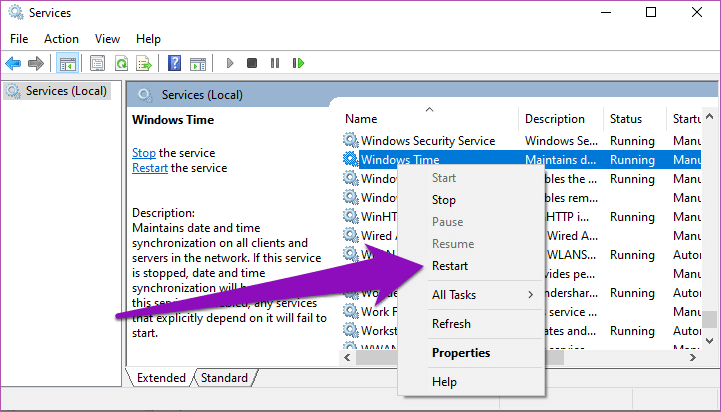Click the Forward arrow toolbar icon
Screen dimensions: 721x412
point(36,63)
